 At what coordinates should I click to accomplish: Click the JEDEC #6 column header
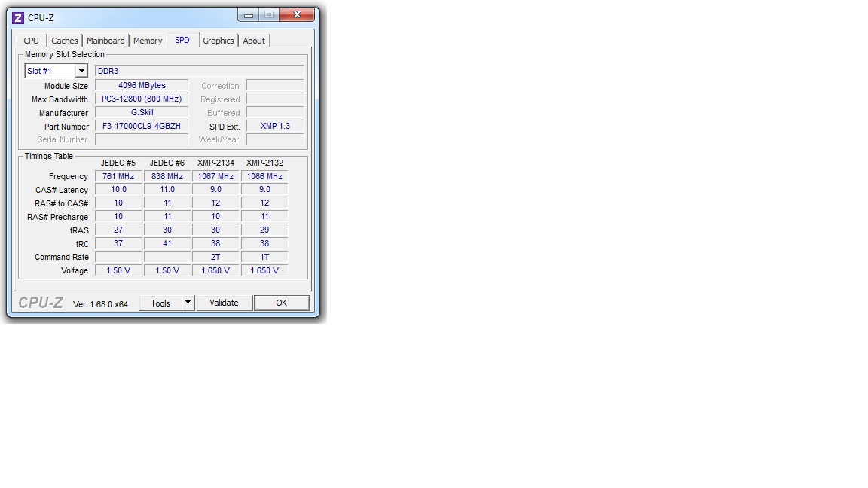click(x=167, y=163)
